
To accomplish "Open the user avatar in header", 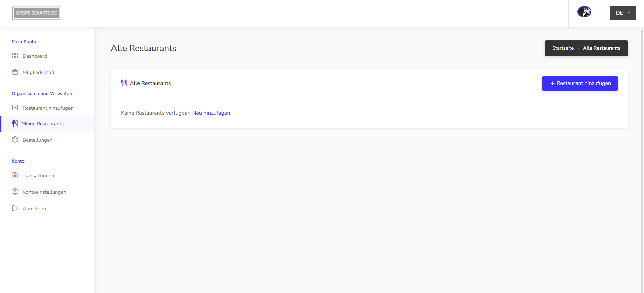I will pyautogui.click(x=584, y=12).
